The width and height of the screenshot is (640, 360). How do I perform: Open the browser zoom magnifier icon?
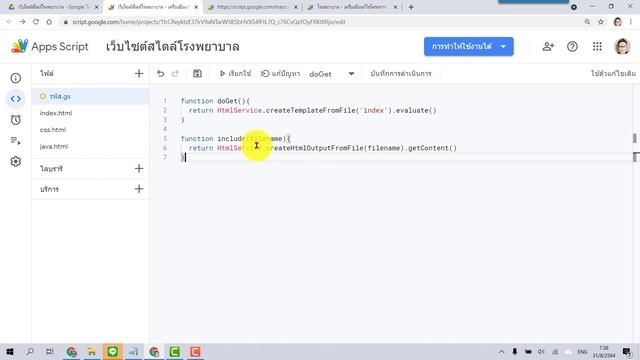[x=587, y=22]
